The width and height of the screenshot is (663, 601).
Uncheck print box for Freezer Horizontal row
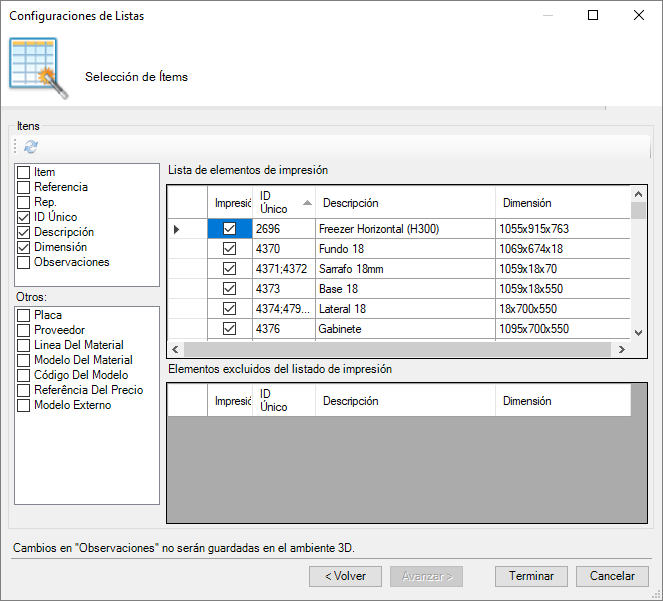(230, 229)
